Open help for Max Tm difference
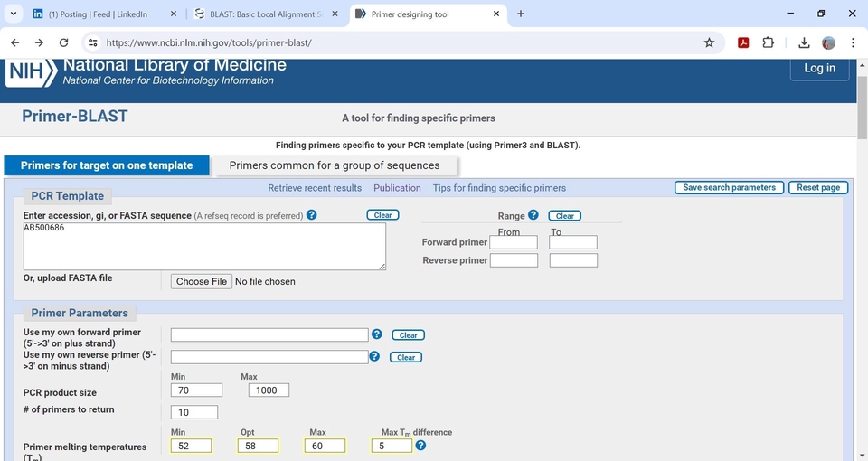This screenshot has width=868, height=461. pos(420,446)
